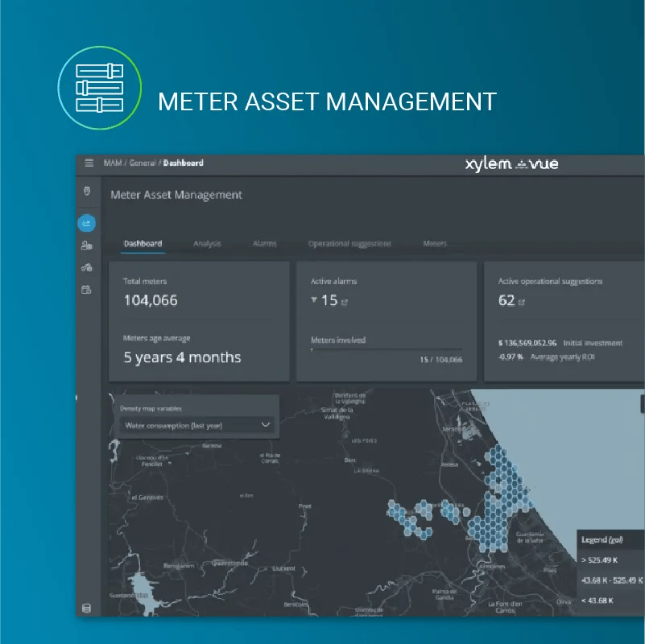
Task: Select the '43.68 K - 525.49 K' legend entry
Action: [x=612, y=580]
